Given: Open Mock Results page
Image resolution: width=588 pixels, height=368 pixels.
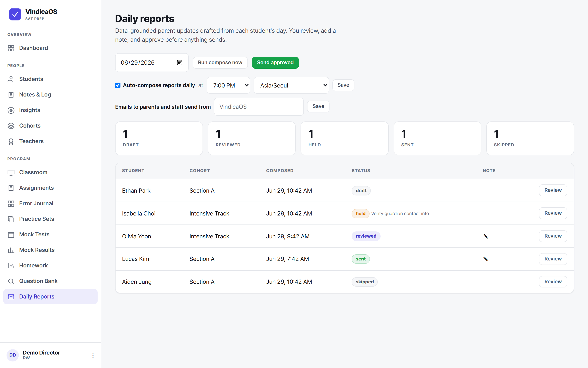Looking at the screenshot, I should (x=50, y=250).
